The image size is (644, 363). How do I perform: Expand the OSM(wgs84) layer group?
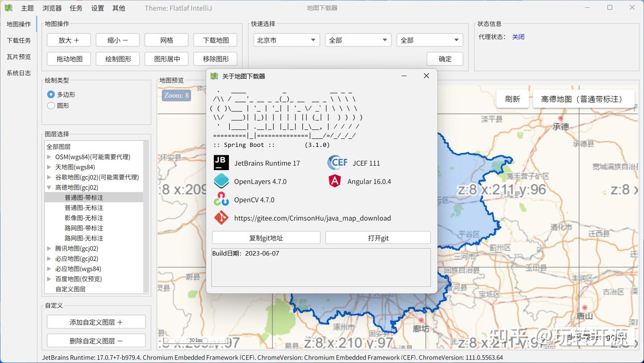point(49,157)
